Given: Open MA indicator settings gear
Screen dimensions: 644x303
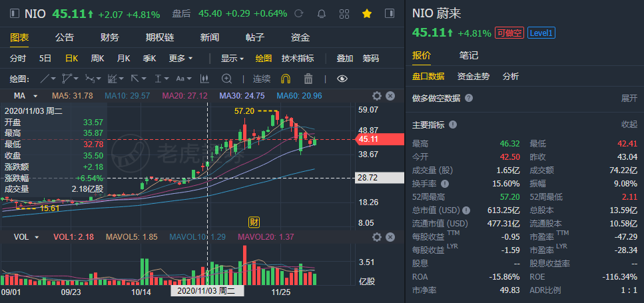Looking at the screenshot, I should pyautogui.click(x=377, y=96).
